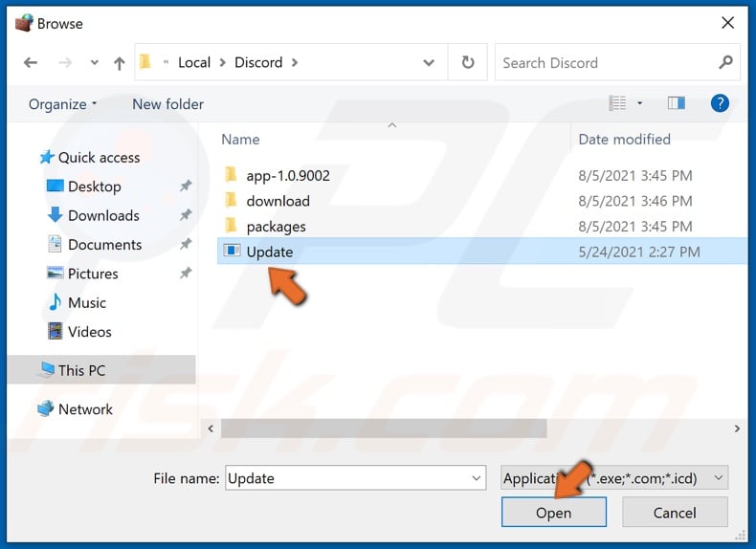Select Network in navigation pane
This screenshot has width=756, height=549.
76,409
